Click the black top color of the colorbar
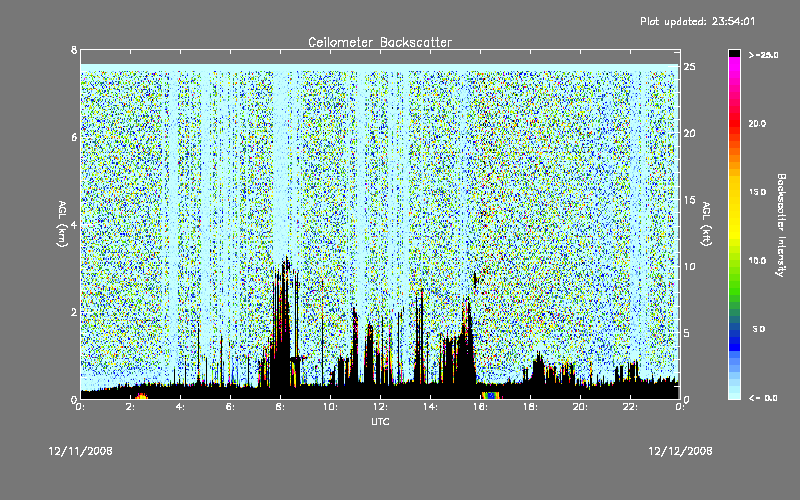The width and height of the screenshot is (800, 500). click(734, 53)
